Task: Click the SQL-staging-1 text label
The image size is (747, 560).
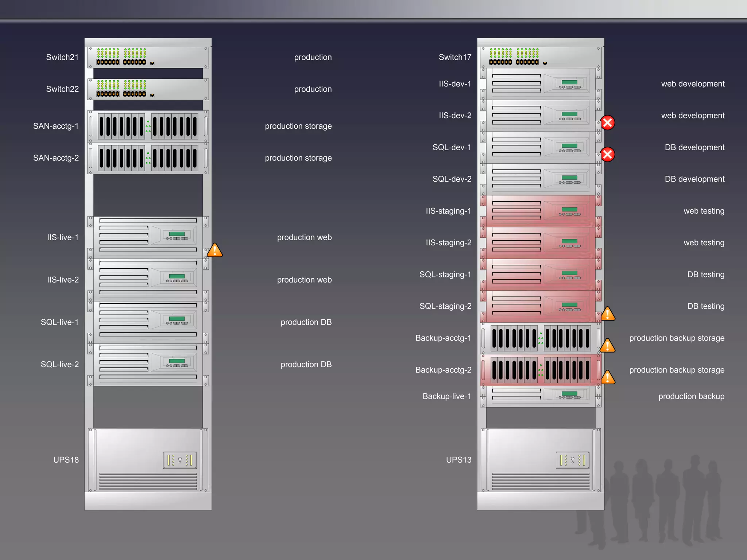Action: pyautogui.click(x=445, y=275)
